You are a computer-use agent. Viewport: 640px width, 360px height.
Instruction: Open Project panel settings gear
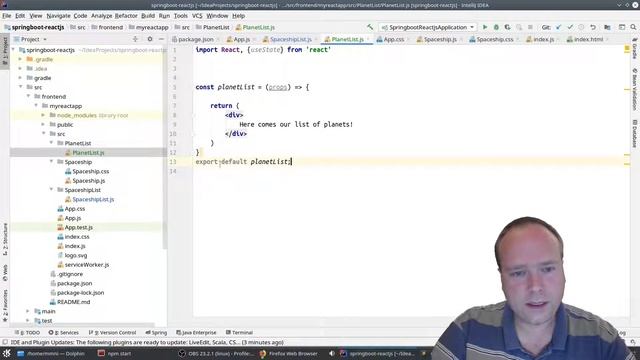point(150,39)
